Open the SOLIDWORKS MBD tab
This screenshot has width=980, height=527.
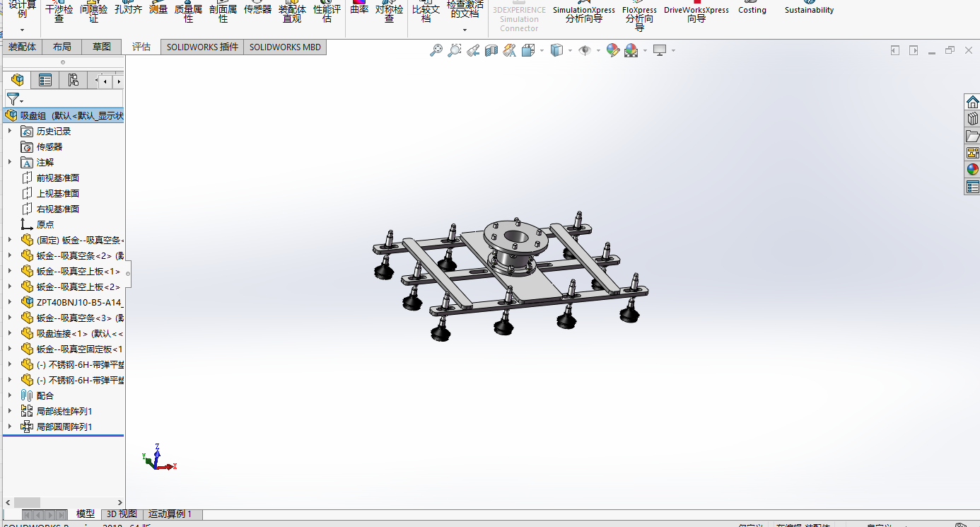(285, 47)
